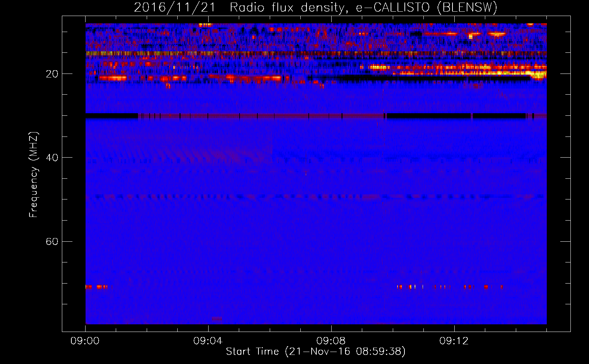Click the 09:04 time tick label
Viewport: 589px width, 364px height.
[x=208, y=341]
